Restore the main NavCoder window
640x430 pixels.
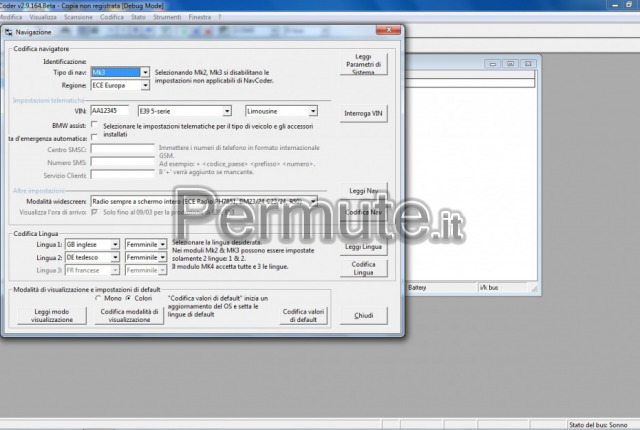tap(629, 5)
